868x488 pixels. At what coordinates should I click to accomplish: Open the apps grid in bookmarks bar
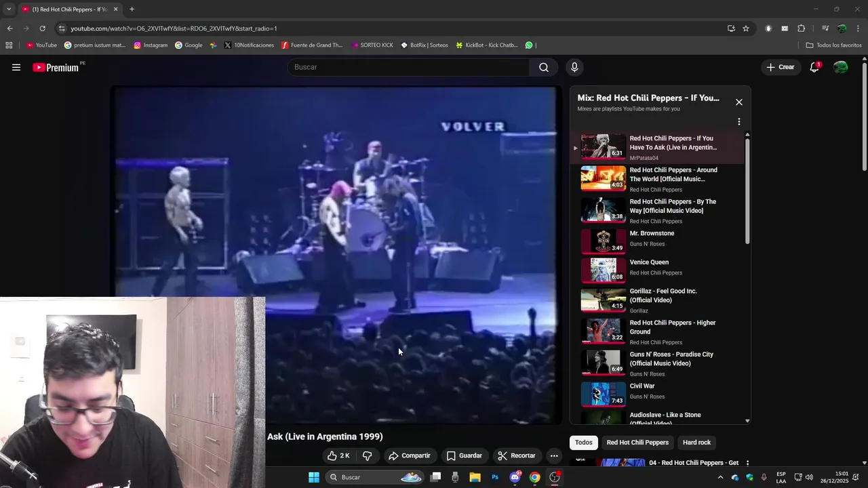pos(9,45)
